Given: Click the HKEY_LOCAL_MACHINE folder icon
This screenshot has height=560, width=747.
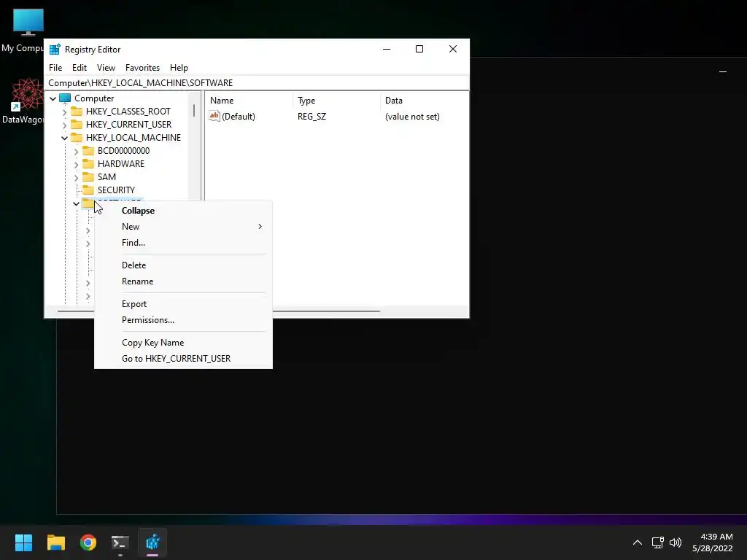Looking at the screenshot, I should click(x=76, y=138).
